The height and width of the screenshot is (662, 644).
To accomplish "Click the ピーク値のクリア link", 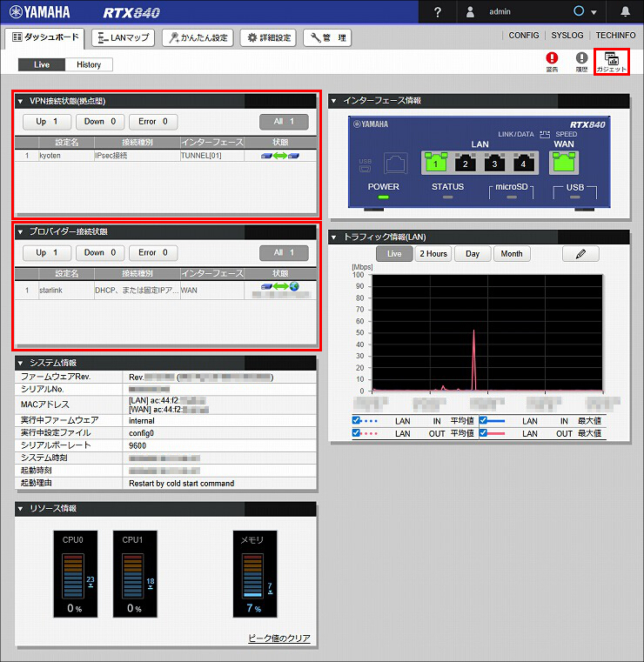I will [278, 639].
